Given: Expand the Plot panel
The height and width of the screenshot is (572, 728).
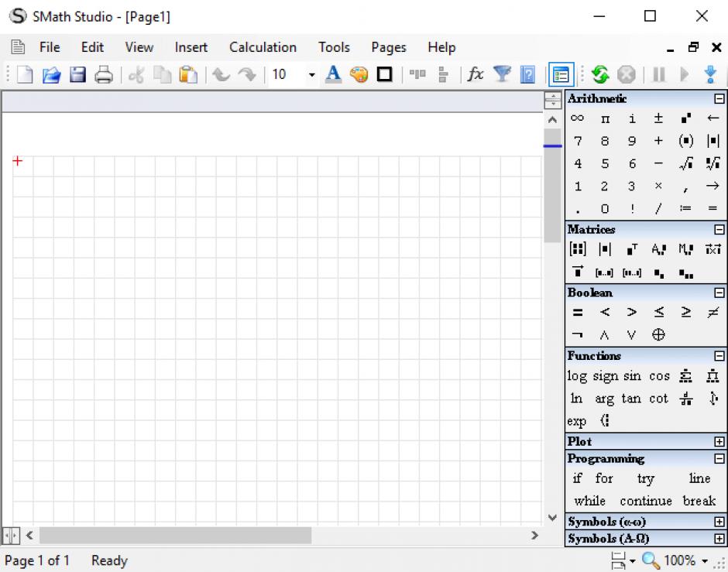Looking at the screenshot, I should coord(719,442).
